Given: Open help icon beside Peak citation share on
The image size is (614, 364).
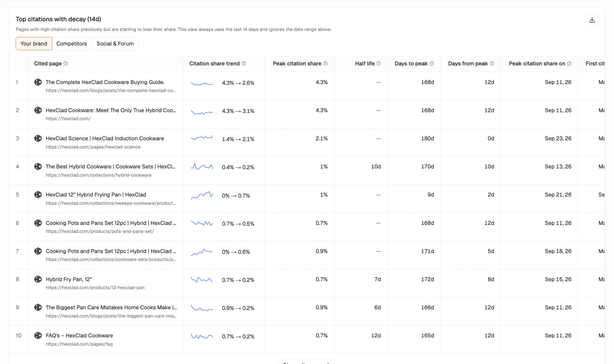Looking at the screenshot, I should (x=569, y=63).
